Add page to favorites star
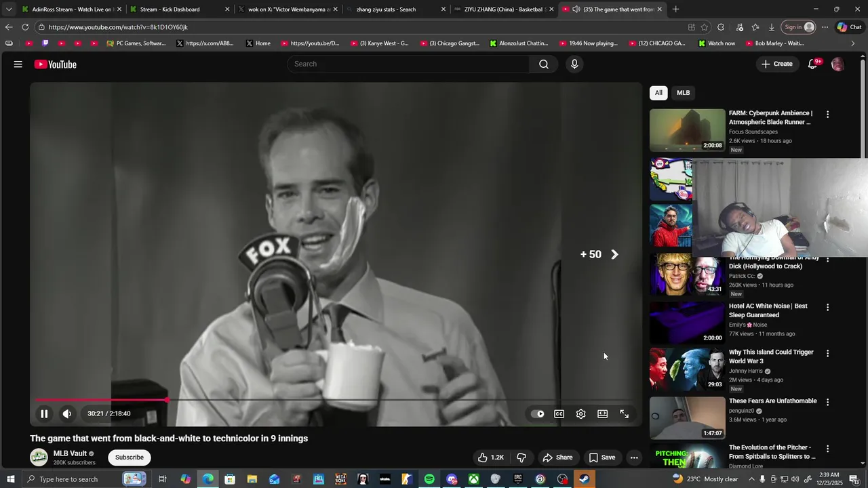The height and width of the screenshot is (488, 868). pos(705,27)
